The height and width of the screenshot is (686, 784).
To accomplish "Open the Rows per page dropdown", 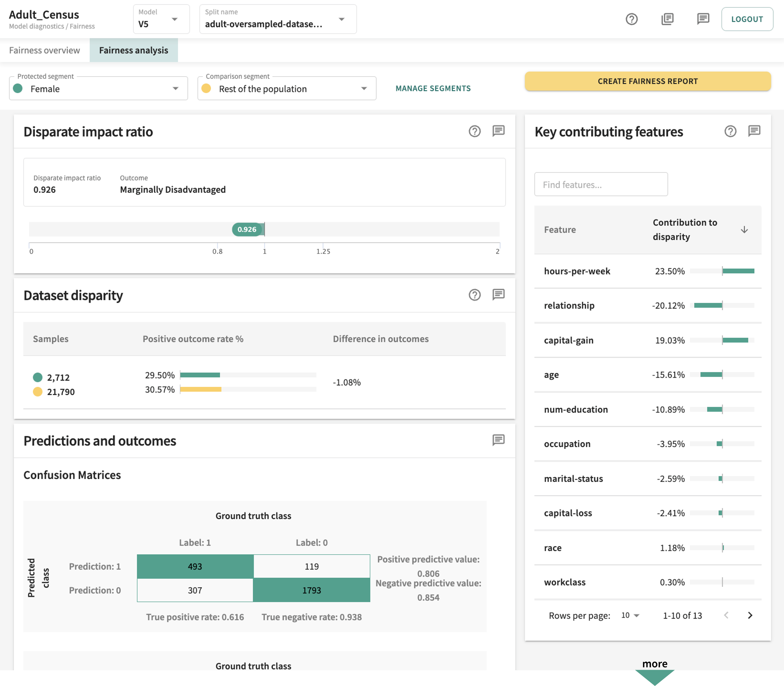I will click(630, 615).
